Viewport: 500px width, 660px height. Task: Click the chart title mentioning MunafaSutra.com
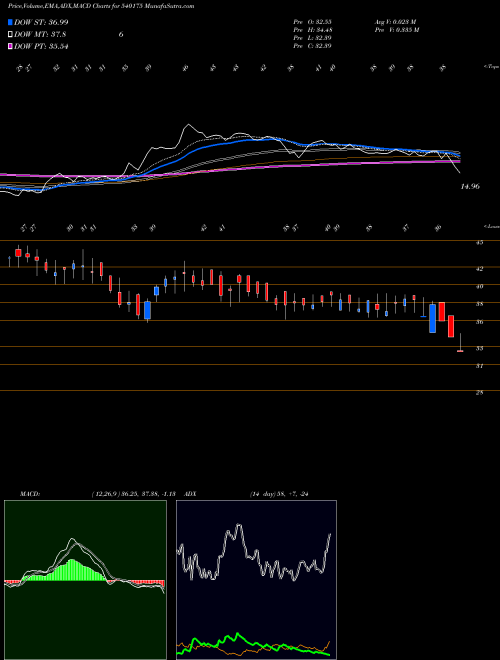tap(101, 6)
